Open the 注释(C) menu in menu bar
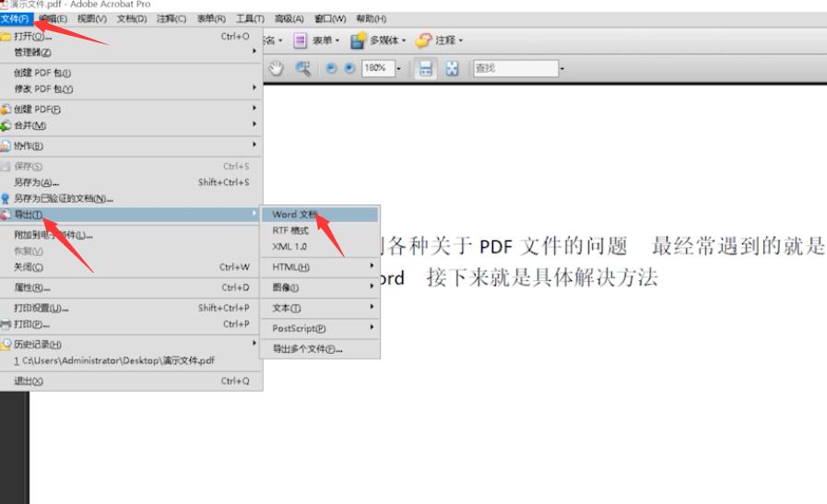 171,19
